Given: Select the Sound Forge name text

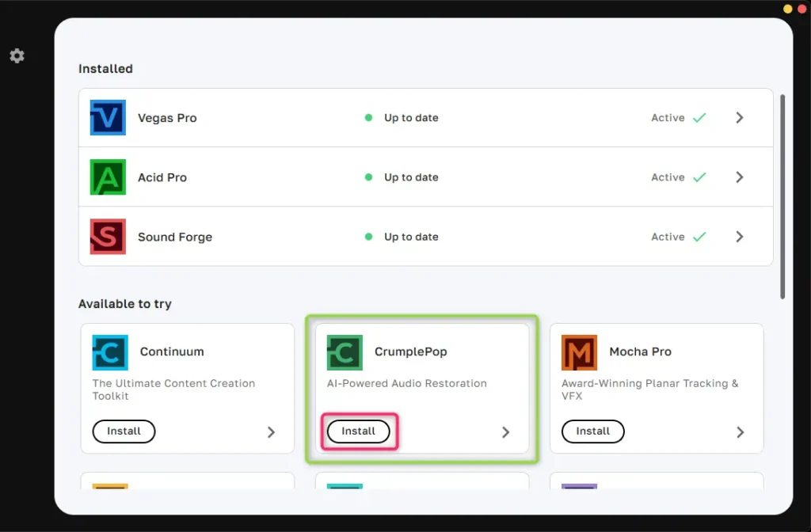Looking at the screenshot, I should click(175, 237).
